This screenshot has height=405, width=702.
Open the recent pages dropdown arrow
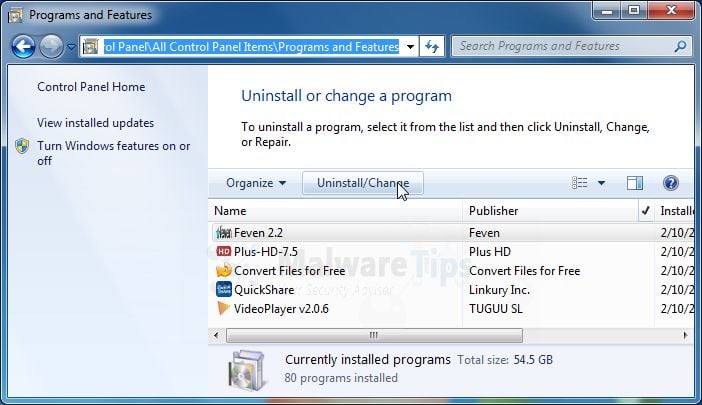pyautogui.click(x=71, y=46)
